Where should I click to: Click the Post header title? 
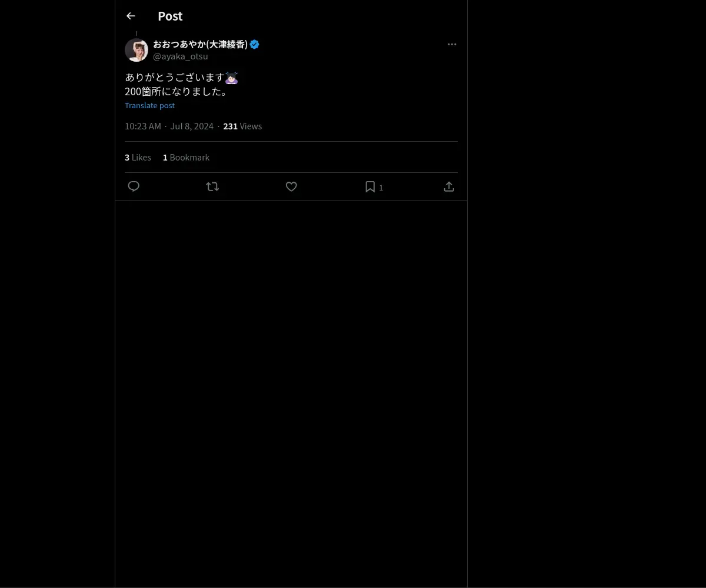coord(170,16)
